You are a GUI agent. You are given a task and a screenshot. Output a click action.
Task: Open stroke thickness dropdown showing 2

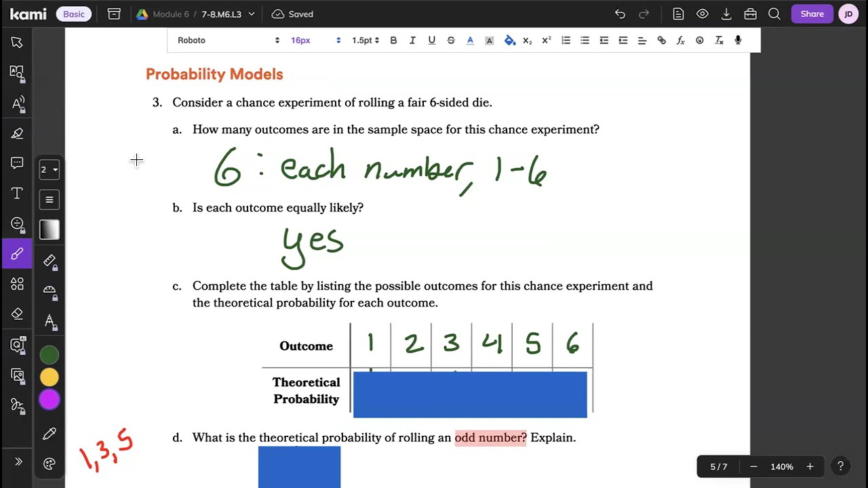point(49,169)
